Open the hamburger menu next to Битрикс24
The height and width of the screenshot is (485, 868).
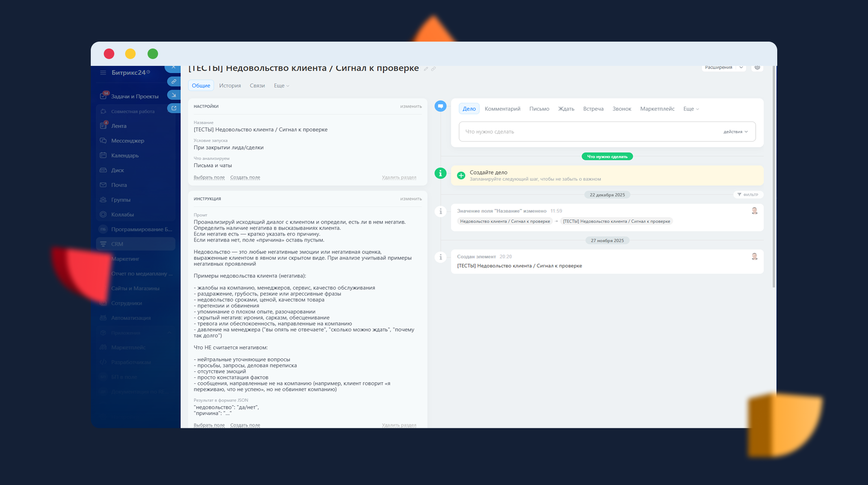tap(103, 73)
